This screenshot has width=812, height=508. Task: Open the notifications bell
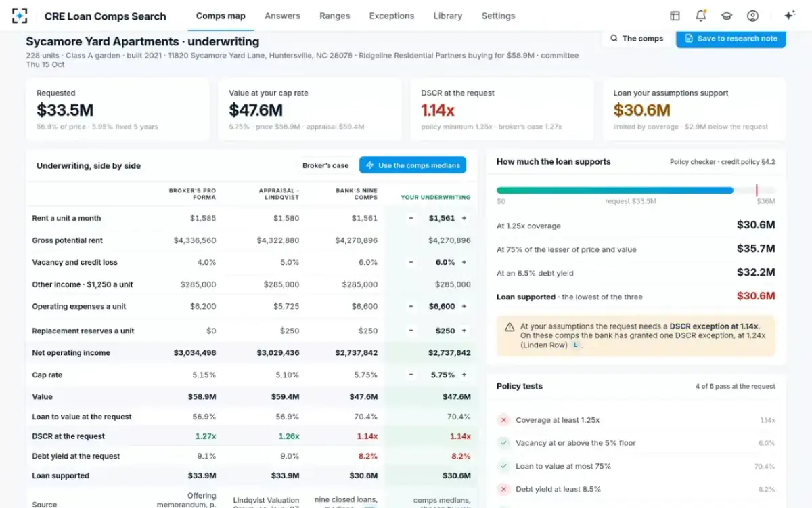point(700,16)
